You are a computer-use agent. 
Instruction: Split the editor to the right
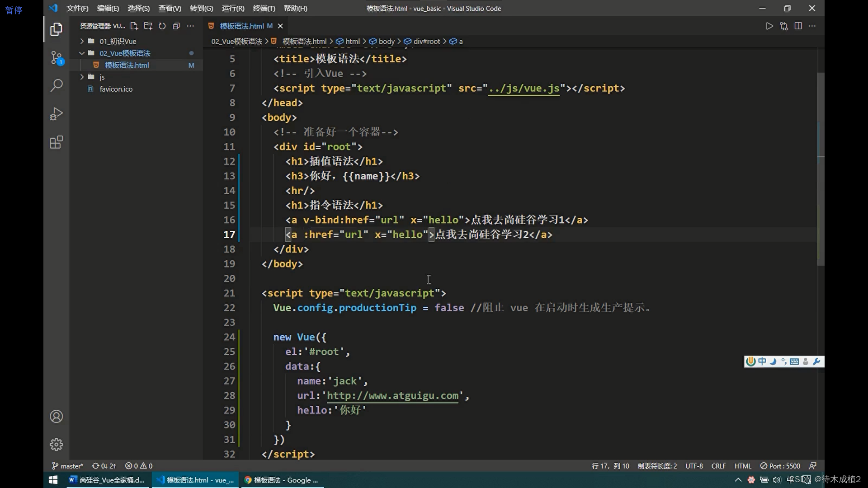pyautogui.click(x=798, y=26)
